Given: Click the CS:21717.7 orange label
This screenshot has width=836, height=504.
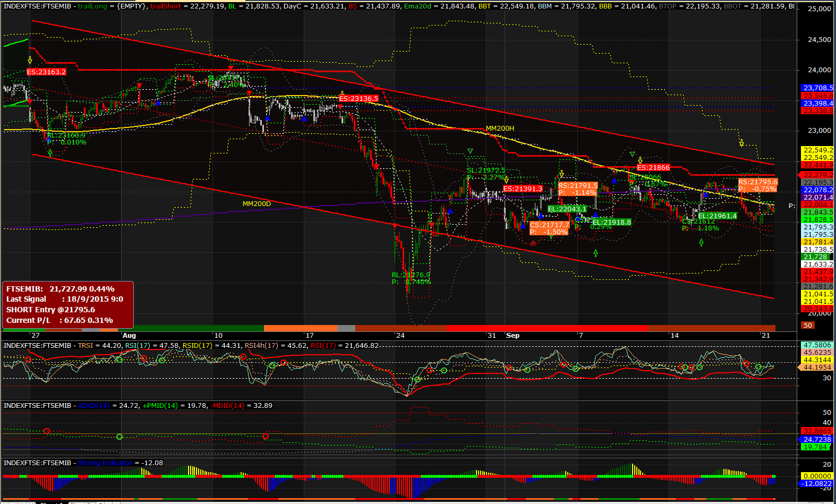Looking at the screenshot, I should [x=550, y=225].
